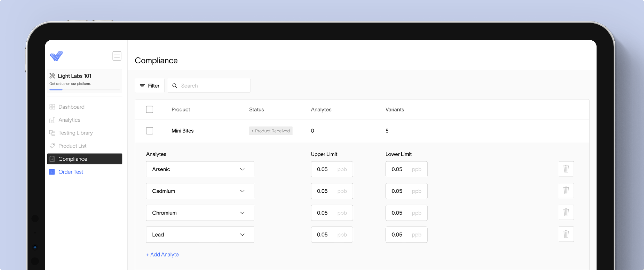Go to Analytics in the sidebar
The image size is (644, 270).
click(x=84, y=120)
